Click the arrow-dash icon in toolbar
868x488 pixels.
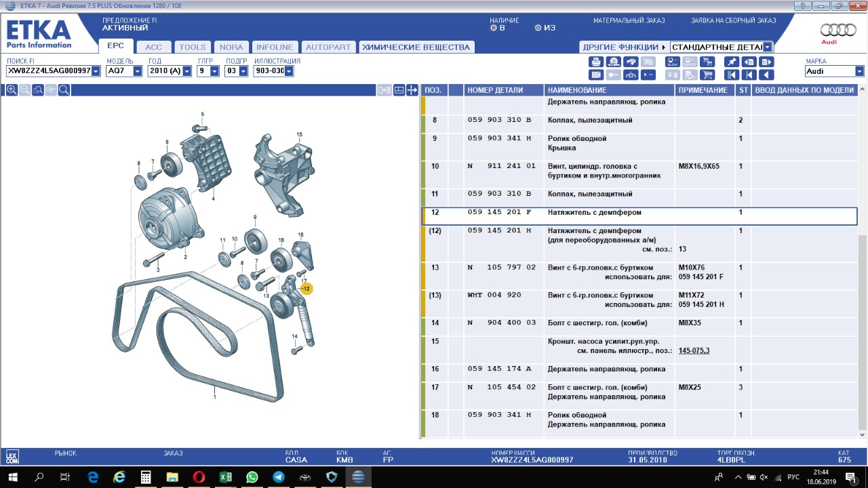[x=648, y=75]
